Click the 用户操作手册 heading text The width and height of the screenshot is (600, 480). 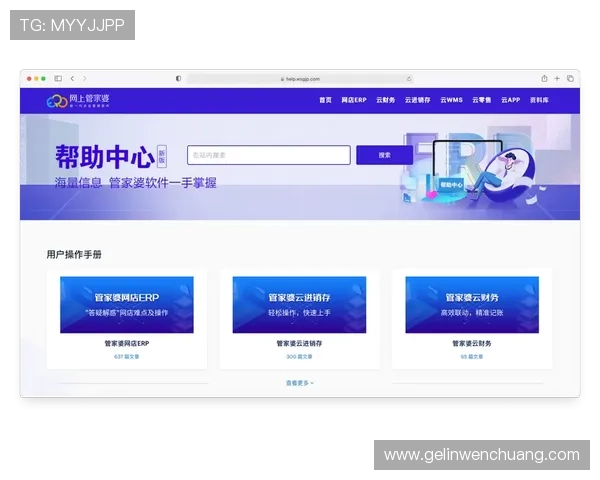click(x=74, y=255)
